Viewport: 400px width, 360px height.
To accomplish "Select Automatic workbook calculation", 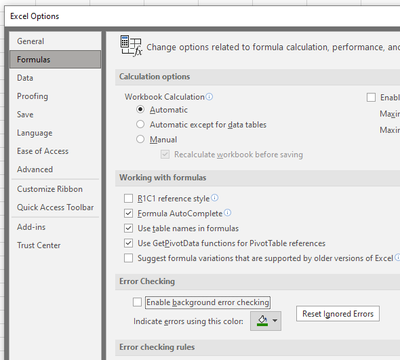I will point(140,109).
